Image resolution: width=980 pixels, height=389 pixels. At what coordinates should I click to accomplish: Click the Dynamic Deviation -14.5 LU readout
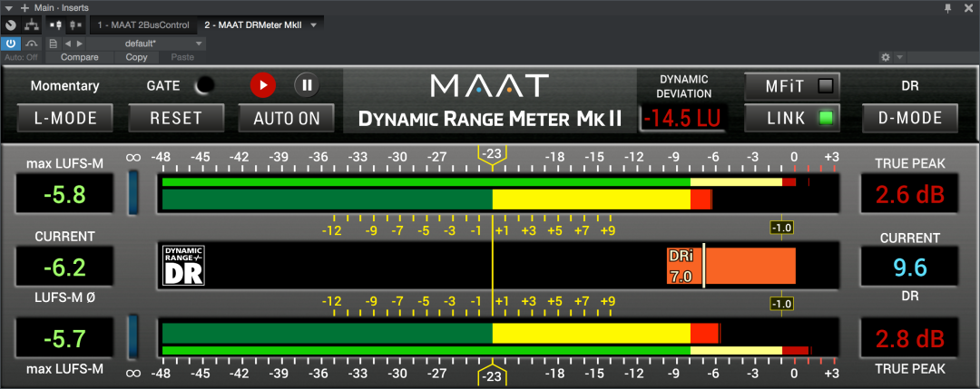point(684,118)
